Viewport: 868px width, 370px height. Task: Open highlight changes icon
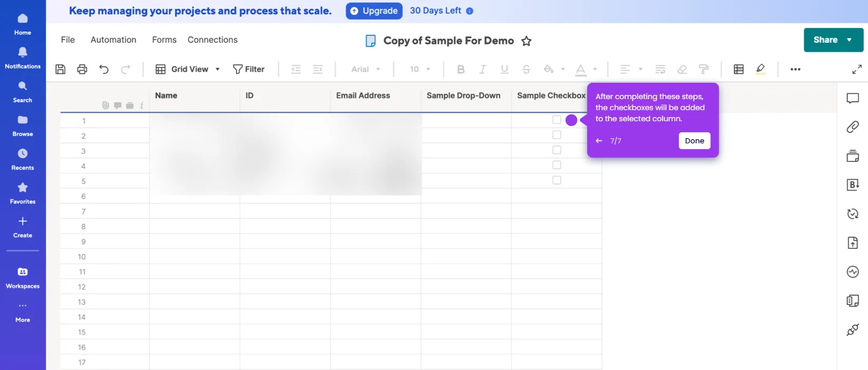click(x=760, y=69)
